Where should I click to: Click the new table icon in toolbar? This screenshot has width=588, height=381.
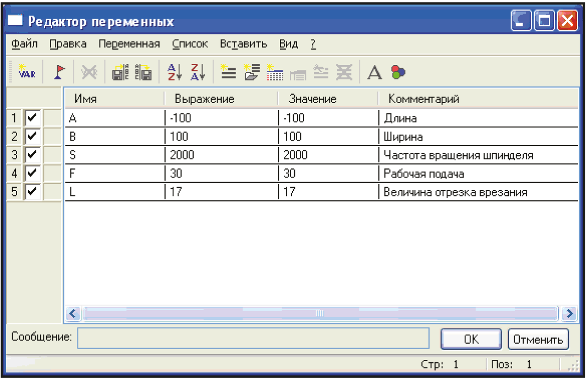pos(274,72)
